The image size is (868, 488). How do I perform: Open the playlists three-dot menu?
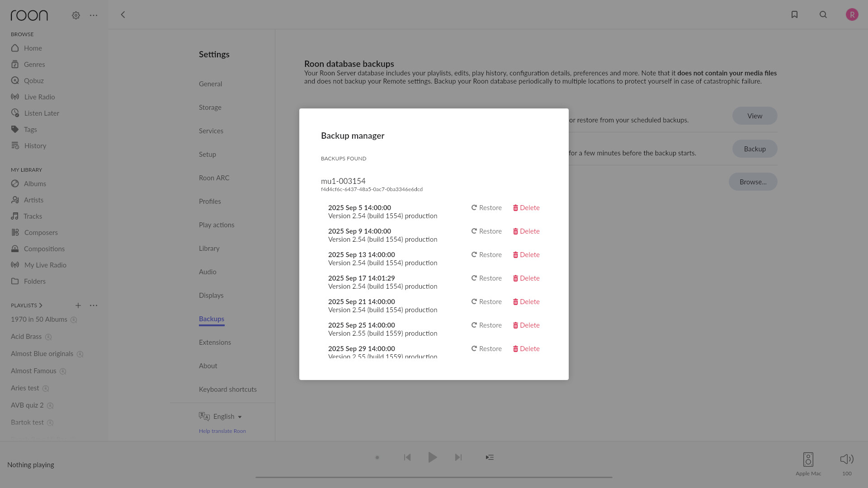coord(94,305)
